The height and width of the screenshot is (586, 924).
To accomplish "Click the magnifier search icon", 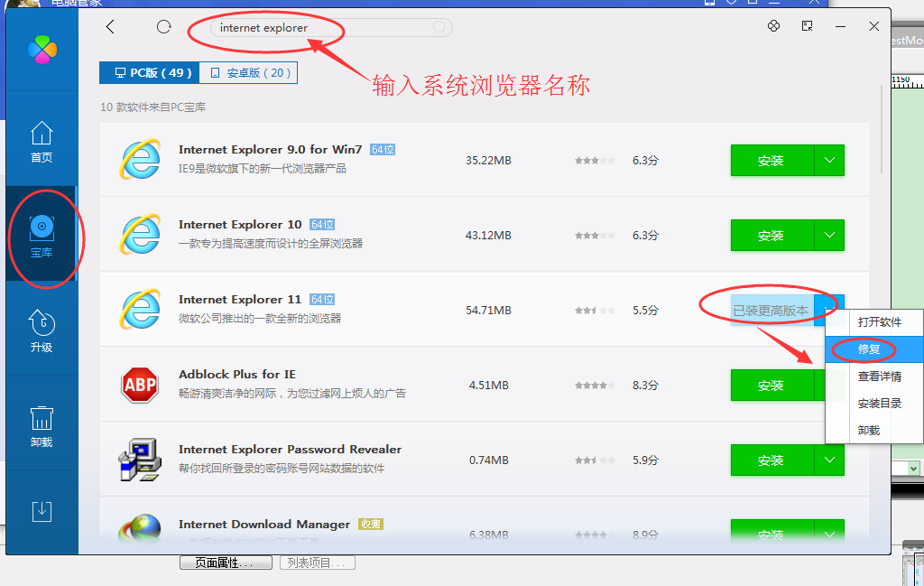I will pyautogui.click(x=439, y=28).
